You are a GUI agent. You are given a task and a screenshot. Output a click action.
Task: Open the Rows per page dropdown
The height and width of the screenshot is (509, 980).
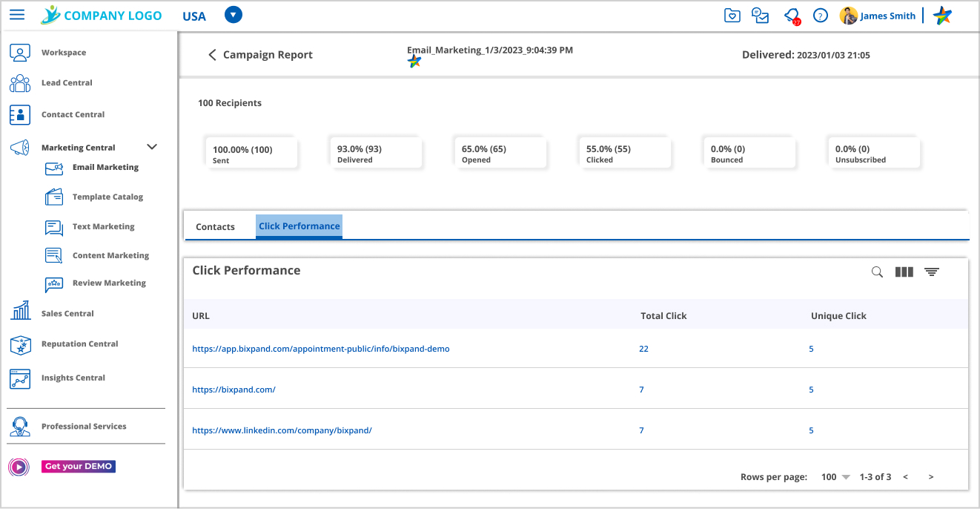click(835, 477)
